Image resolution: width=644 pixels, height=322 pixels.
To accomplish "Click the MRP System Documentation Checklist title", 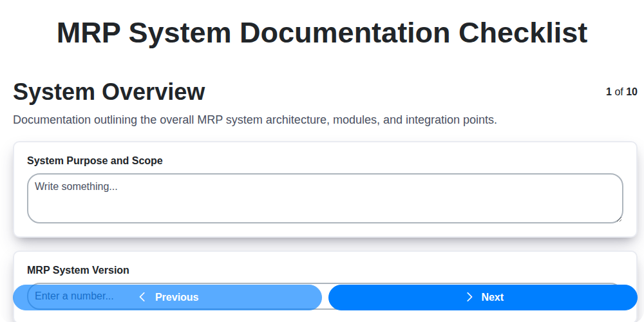I will (x=322, y=33).
